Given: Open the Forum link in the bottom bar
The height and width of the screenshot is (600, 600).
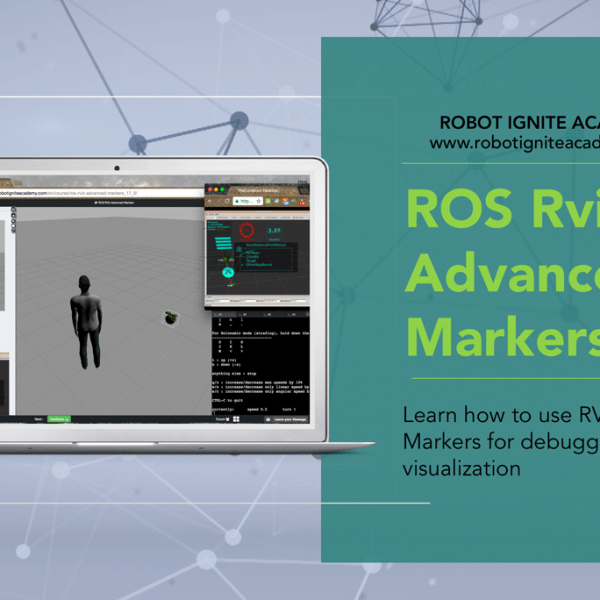Looking at the screenshot, I should pos(222,419).
